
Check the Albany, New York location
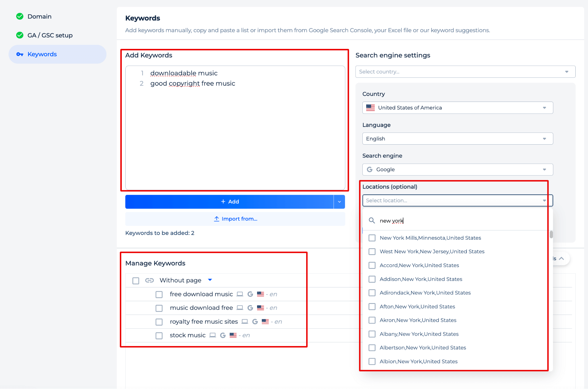tap(372, 334)
